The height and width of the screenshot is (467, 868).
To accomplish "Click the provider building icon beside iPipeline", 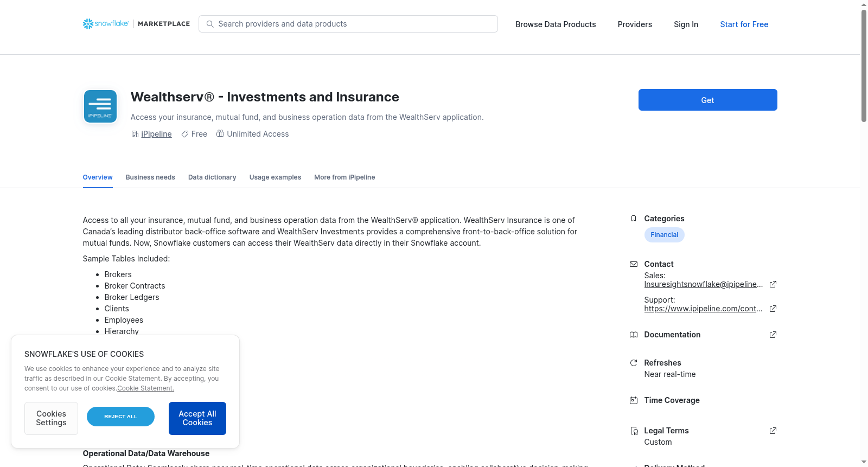I will coord(135,134).
